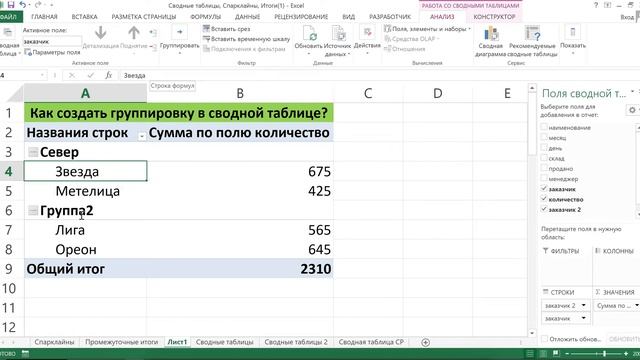Toggle the наименование field checkbox

pos(544,127)
